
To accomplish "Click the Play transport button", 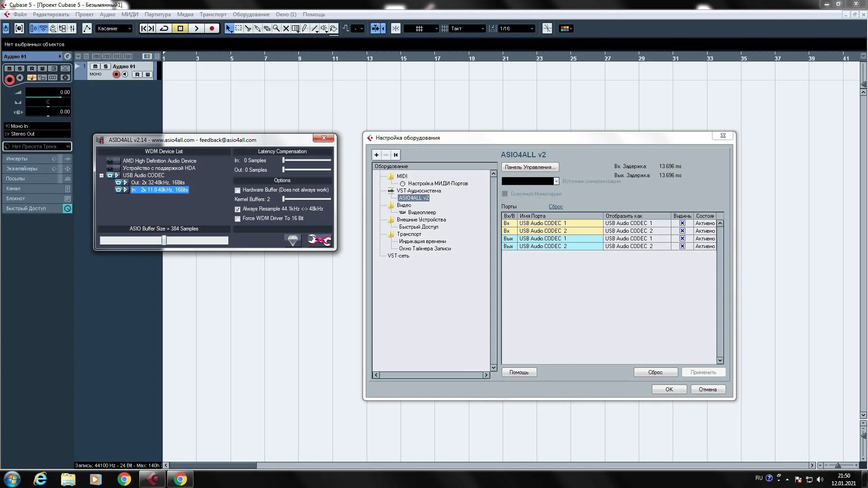I will (196, 28).
